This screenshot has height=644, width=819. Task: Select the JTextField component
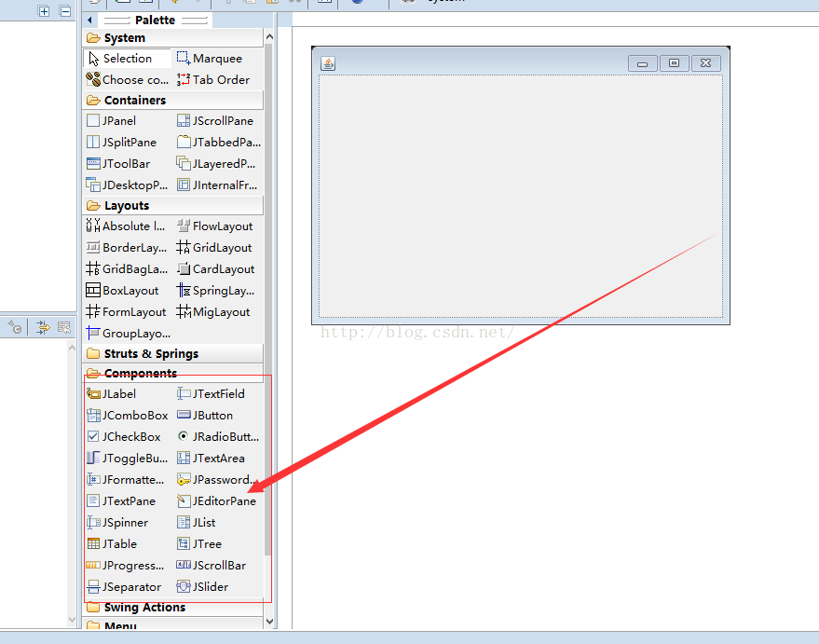point(211,394)
